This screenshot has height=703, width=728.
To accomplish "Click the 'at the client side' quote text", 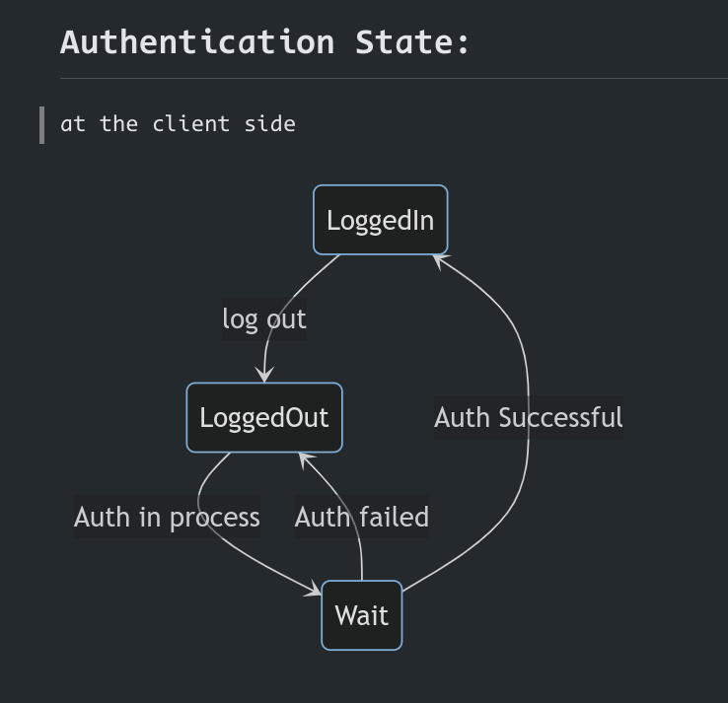I will click(178, 124).
